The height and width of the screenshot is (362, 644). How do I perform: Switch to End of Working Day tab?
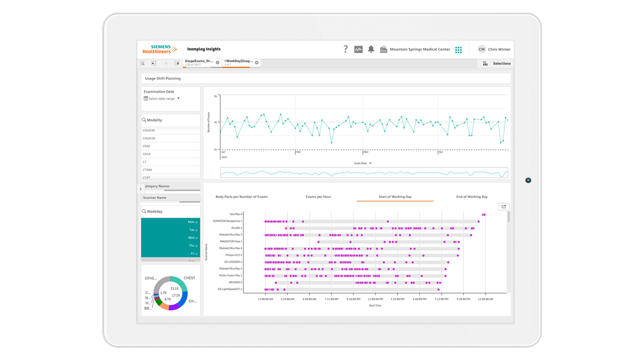pyautogui.click(x=472, y=196)
